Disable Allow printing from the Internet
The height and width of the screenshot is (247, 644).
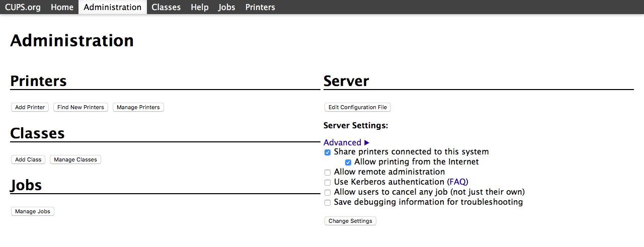coord(348,162)
